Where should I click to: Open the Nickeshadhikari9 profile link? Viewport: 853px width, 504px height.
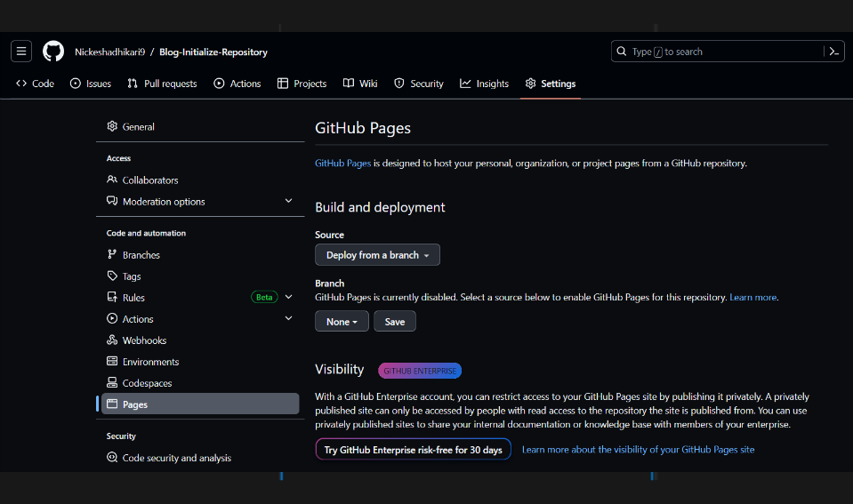pyautogui.click(x=110, y=52)
